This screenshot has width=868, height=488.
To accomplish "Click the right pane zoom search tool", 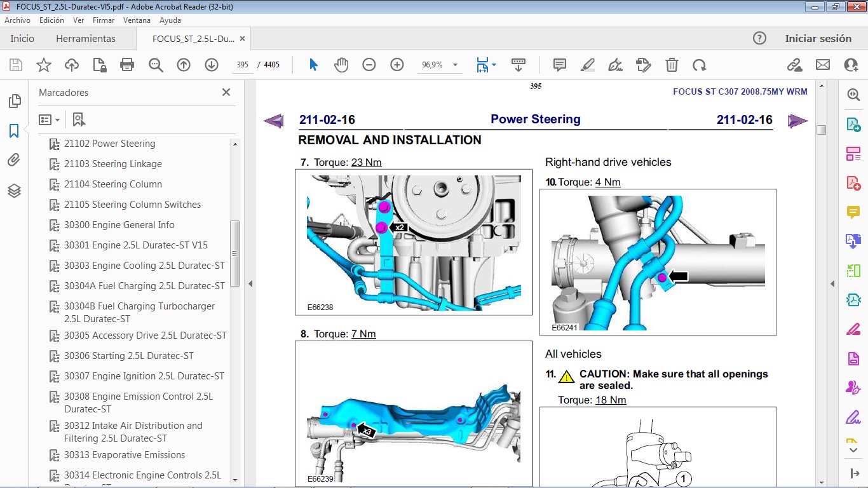I will point(853,95).
